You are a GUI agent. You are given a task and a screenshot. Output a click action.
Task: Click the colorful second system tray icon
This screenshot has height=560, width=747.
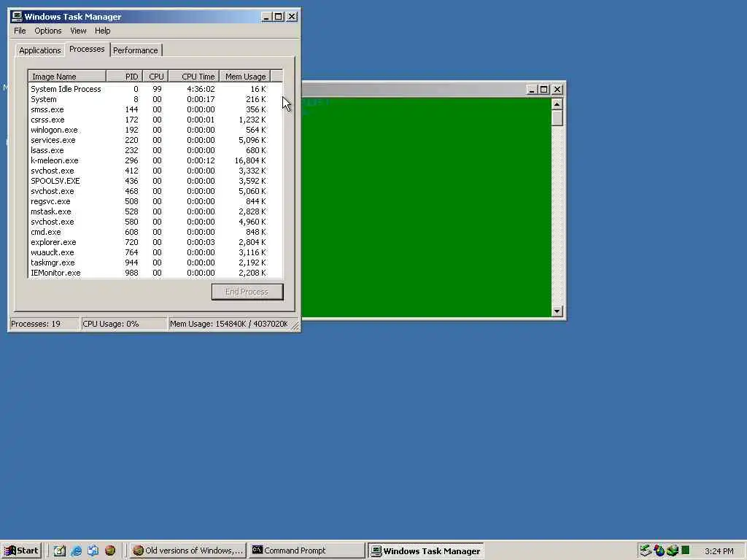coord(659,551)
